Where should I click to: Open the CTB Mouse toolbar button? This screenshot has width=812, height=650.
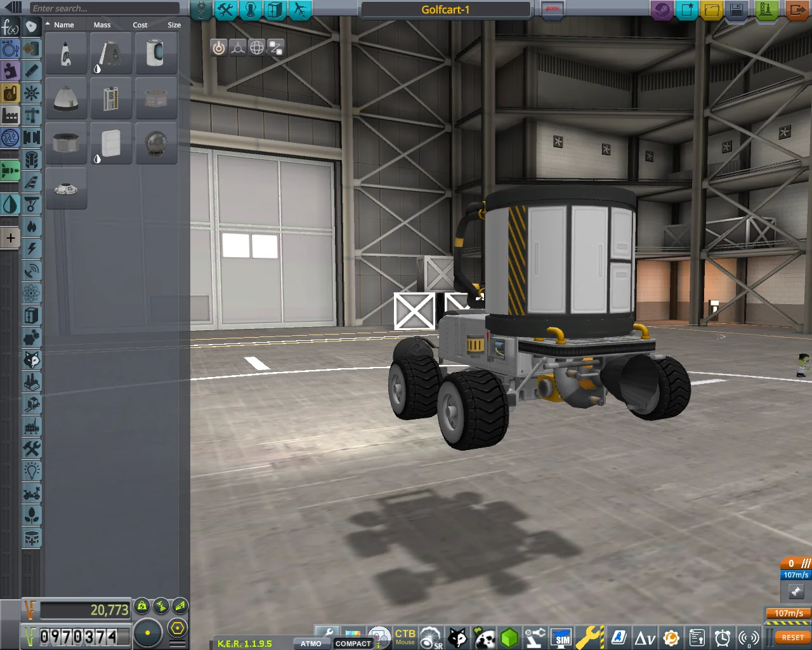point(405,637)
